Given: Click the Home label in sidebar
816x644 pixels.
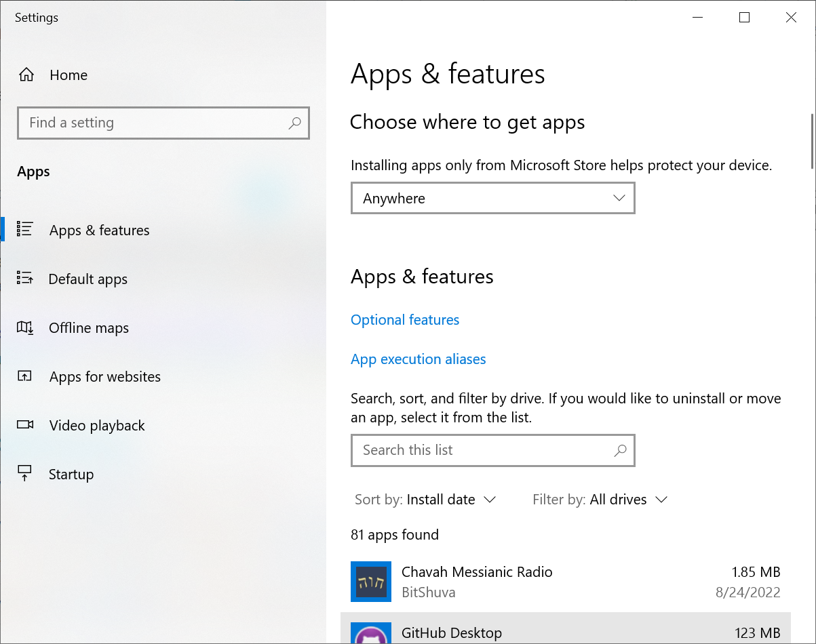Looking at the screenshot, I should 69,75.
